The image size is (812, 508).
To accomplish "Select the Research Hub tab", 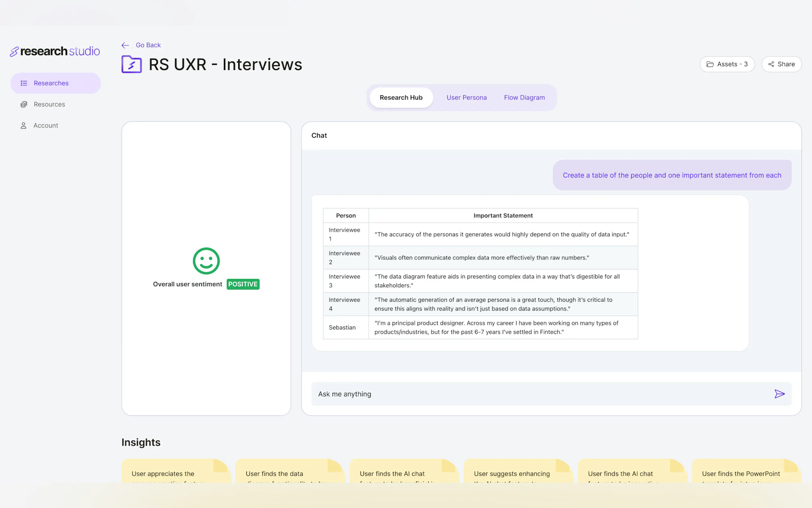I will [401, 98].
